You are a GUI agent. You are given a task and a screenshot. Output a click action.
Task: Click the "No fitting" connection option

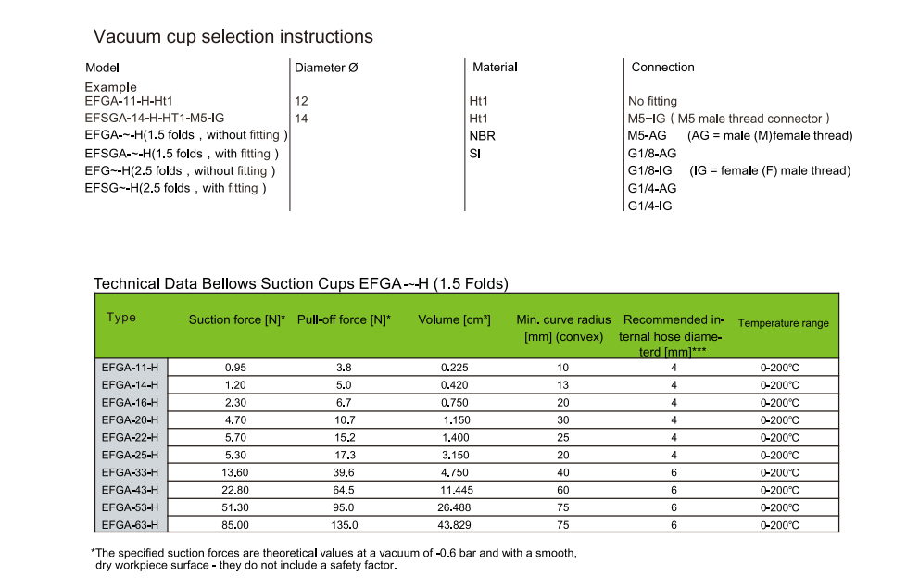[652, 101]
